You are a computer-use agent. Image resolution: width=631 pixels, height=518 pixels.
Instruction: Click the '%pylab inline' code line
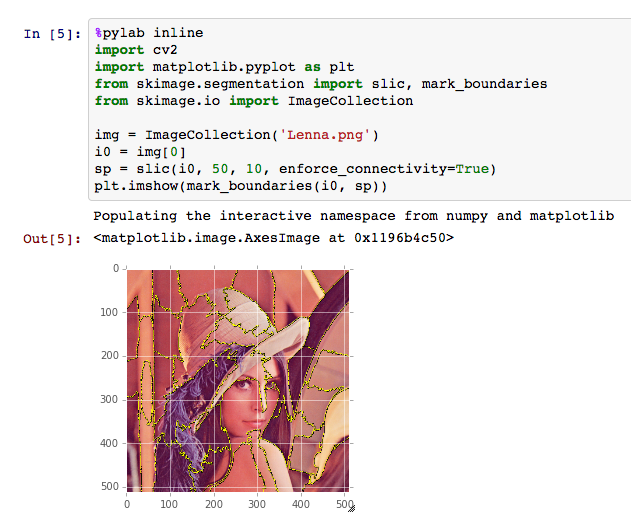[149, 33]
